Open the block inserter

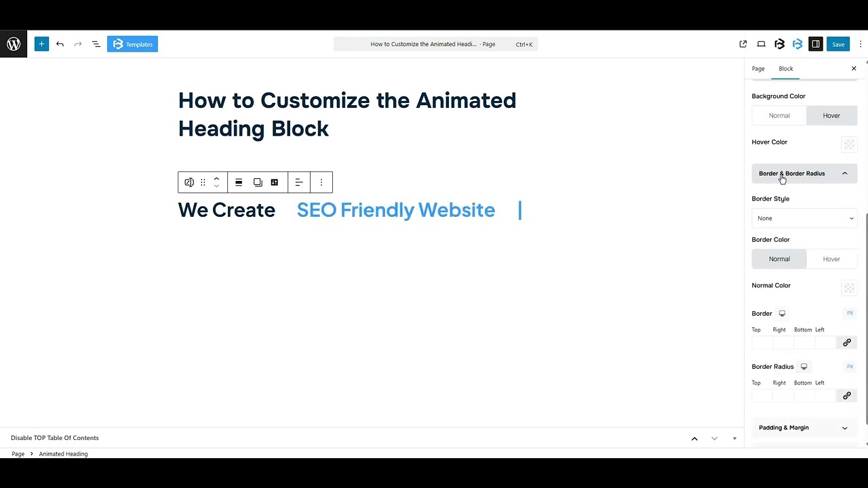(41, 44)
